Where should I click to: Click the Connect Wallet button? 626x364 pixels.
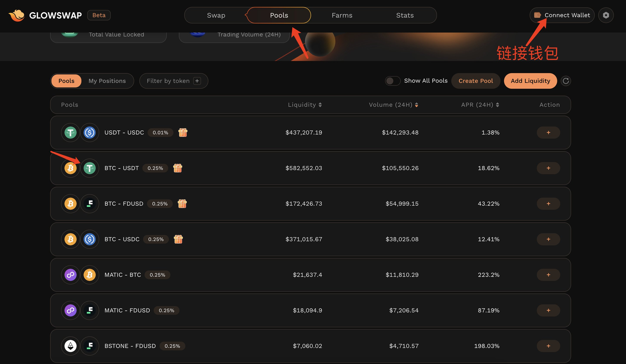[562, 15]
